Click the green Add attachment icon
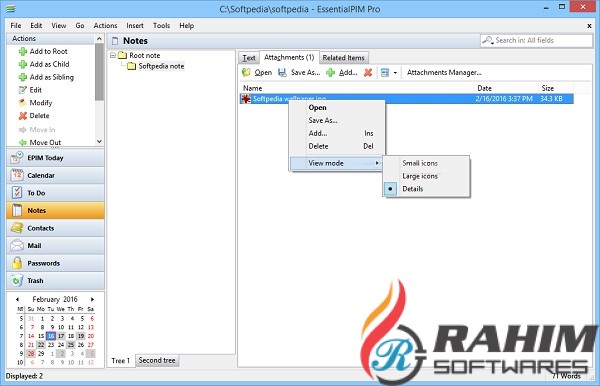The image size is (600, 386). [x=330, y=72]
